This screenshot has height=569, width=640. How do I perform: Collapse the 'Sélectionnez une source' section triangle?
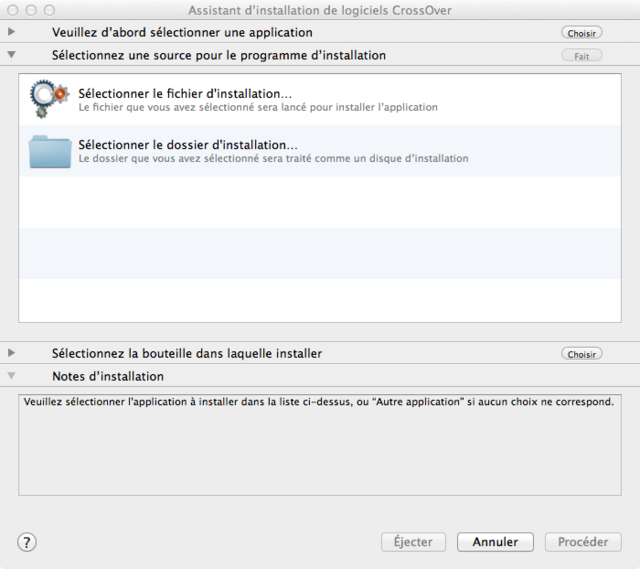point(11,54)
